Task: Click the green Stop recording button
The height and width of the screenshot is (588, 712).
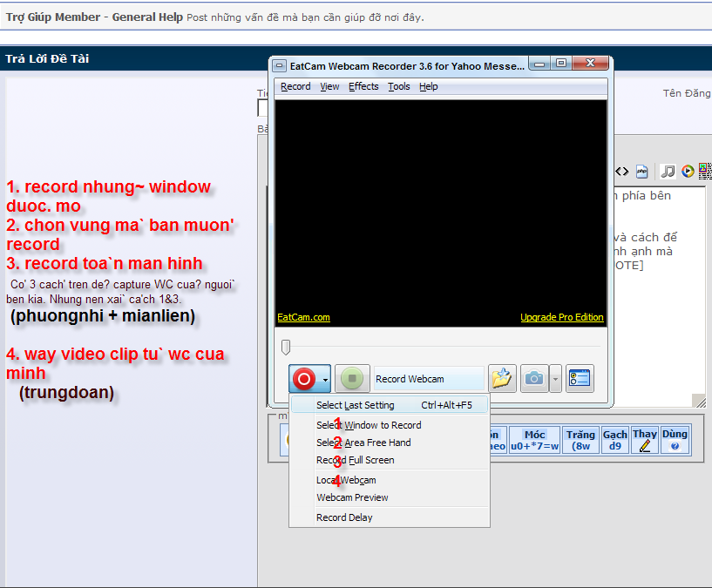Action: pos(352,379)
